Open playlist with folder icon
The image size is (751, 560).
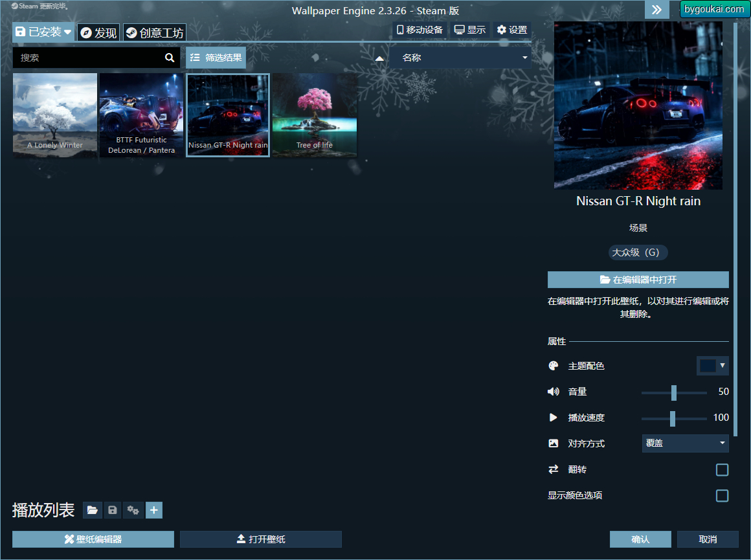coord(93,510)
